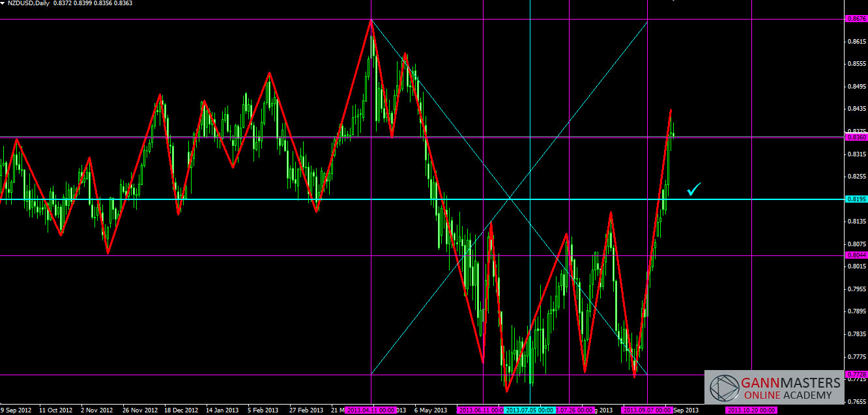
Task: Select the 0.8360 current price label
Action: click(855, 137)
